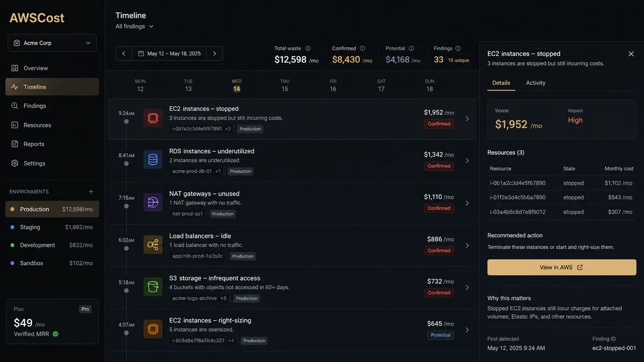Click info icon next to Confirmed
The height and width of the screenshot is (362, 644).
coord(362,48)
